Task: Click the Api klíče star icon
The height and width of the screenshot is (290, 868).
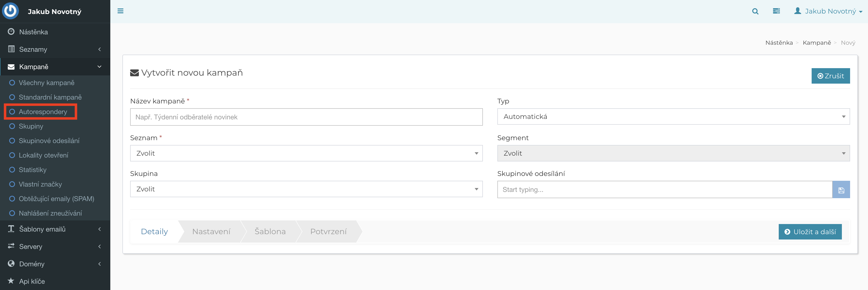Action: point(11,281)
